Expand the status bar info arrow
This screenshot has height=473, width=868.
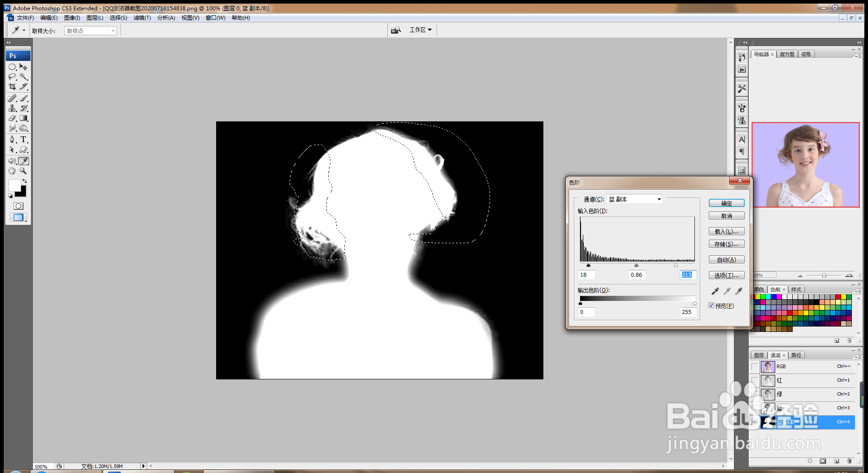[x=143, y=466]
